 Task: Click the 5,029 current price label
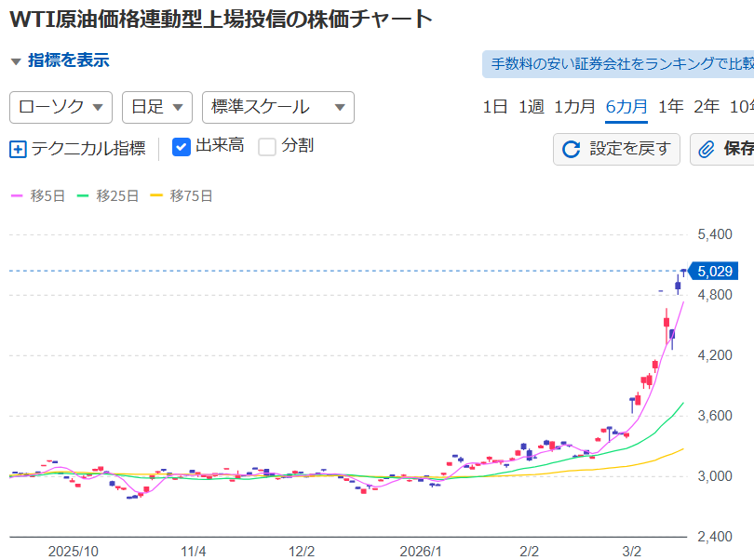tap(715, 271)
